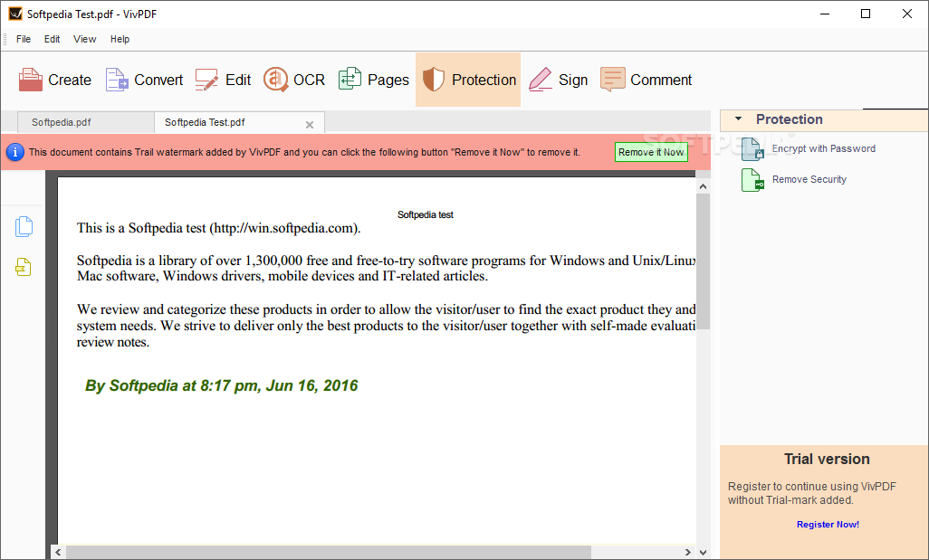Click the horizontal scrollbar right arrow

tap(687, 552)
